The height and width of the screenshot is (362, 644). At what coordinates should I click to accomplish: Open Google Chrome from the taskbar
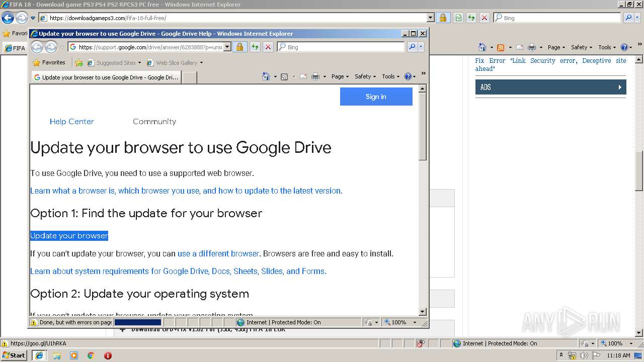[x=91, y=355]
